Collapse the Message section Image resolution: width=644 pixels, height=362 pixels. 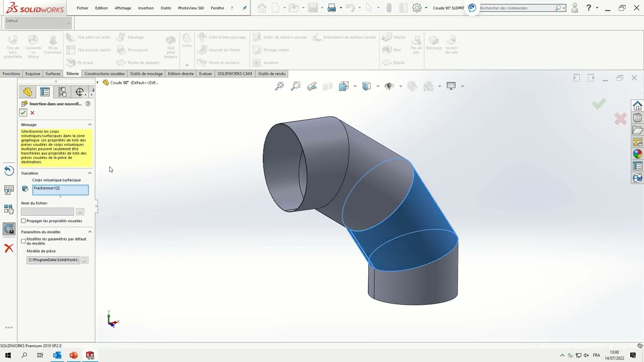[x=90, y=125]
